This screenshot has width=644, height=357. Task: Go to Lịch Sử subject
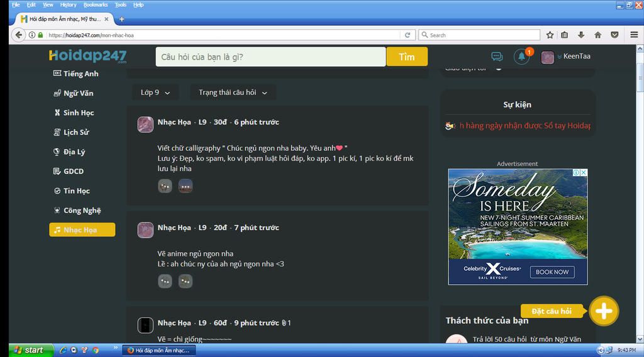[x=72, y=132]
